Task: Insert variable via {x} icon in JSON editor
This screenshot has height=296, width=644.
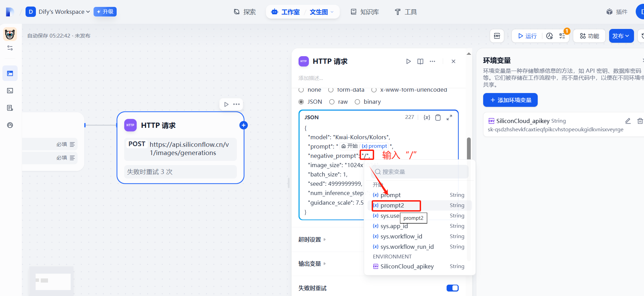Action: coord(427,118)
